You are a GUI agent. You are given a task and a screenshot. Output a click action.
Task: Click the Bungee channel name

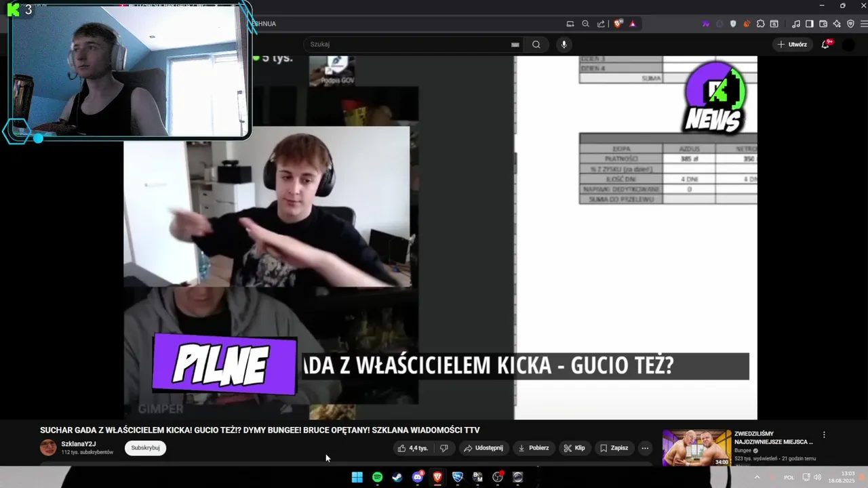point(743,451)
